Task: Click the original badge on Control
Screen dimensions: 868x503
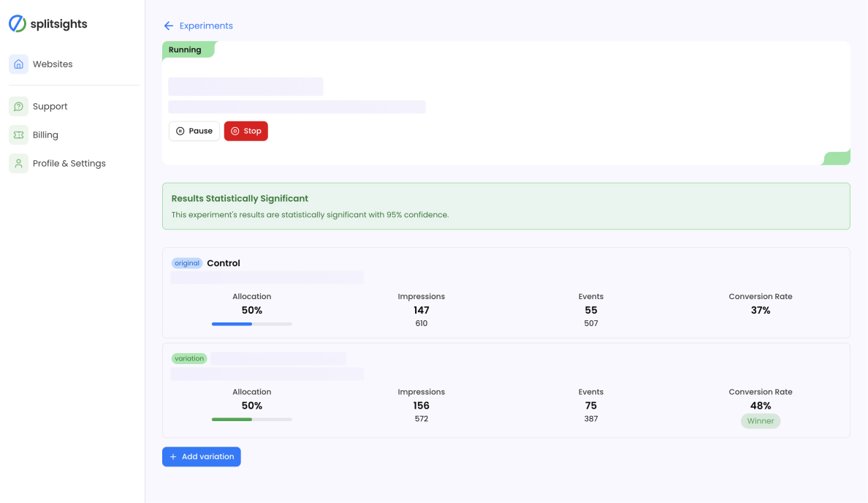Action: (186, 262)
